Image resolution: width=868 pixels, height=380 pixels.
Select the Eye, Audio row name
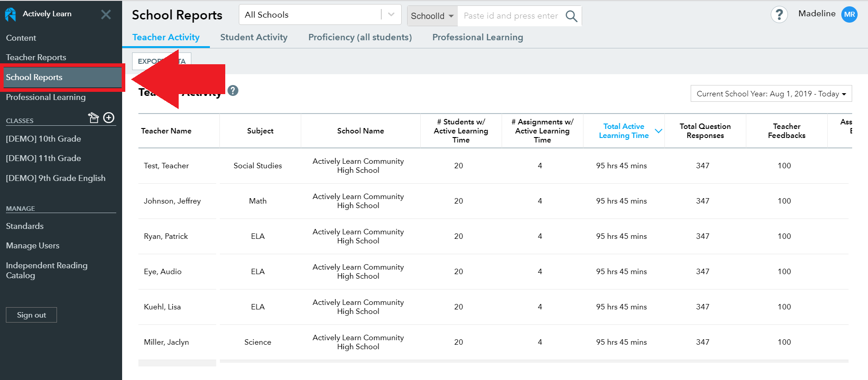(163, 271)
